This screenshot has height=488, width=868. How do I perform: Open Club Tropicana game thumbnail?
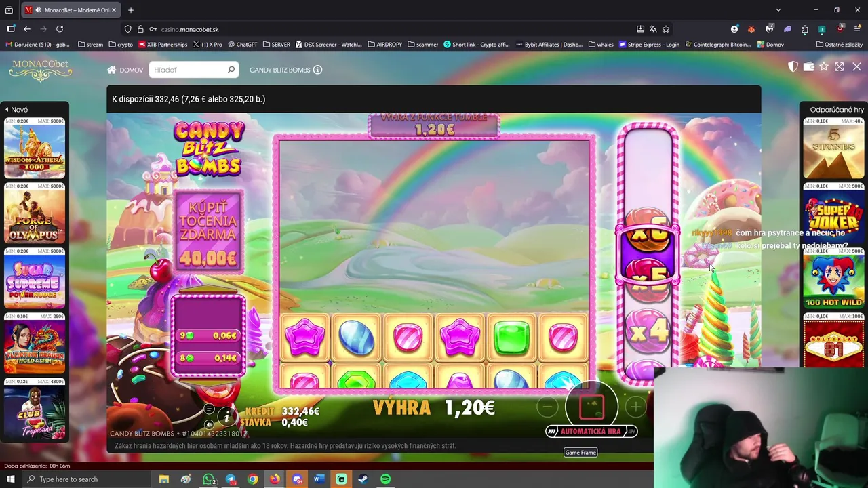click(35, 408)
